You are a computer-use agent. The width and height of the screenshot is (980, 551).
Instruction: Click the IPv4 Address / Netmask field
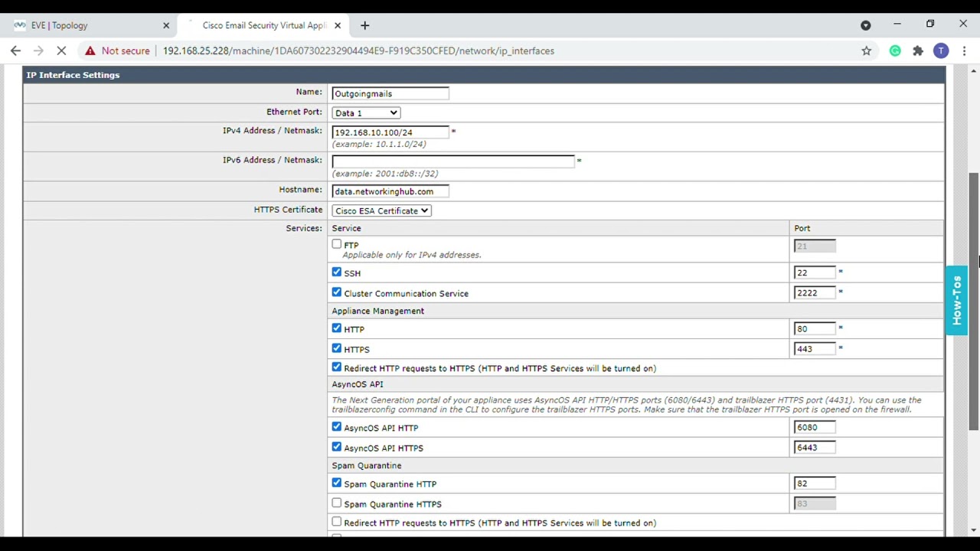[x=390, y=132]
